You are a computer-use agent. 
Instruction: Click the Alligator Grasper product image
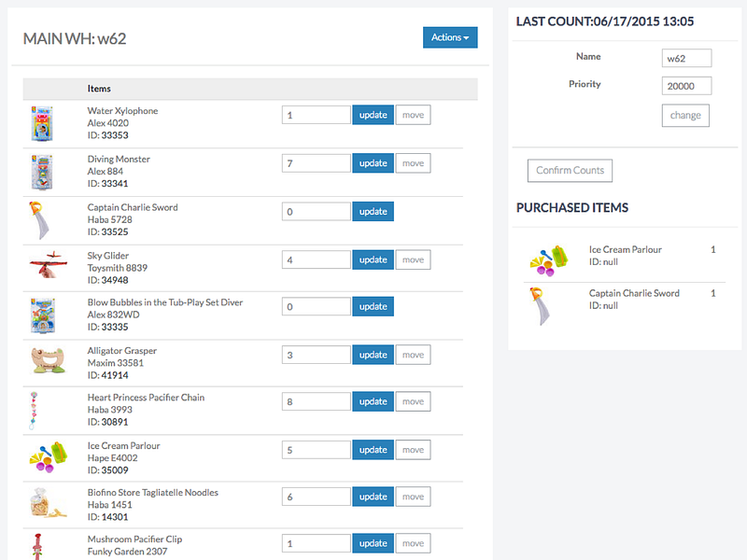click(x=48, y=362)
